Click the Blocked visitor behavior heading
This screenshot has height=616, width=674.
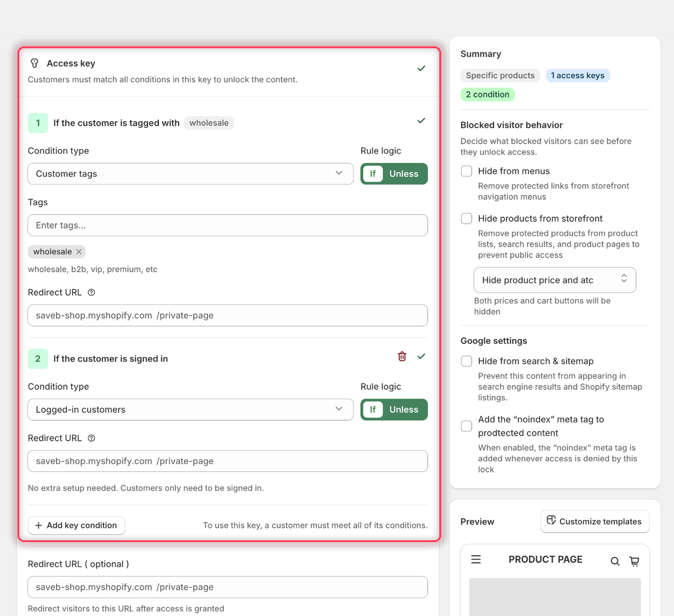tap(512, 125)
